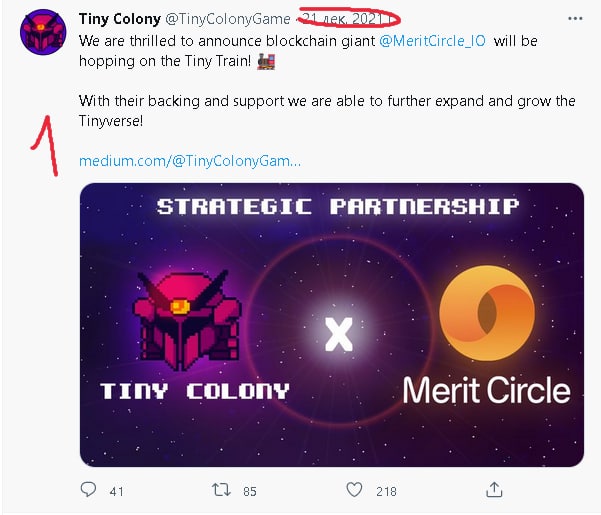
Task: Click the retweet arrows icon
Action: pos(221,490)
